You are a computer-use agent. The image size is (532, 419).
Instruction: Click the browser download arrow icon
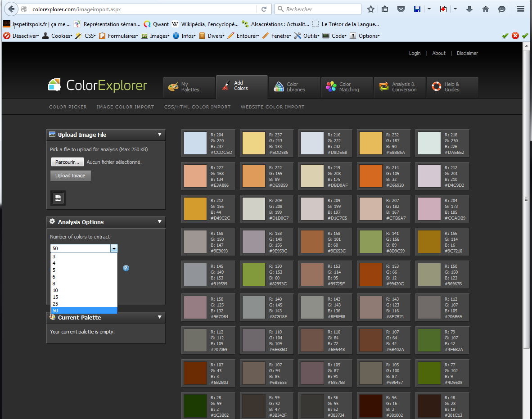(469, 9)
